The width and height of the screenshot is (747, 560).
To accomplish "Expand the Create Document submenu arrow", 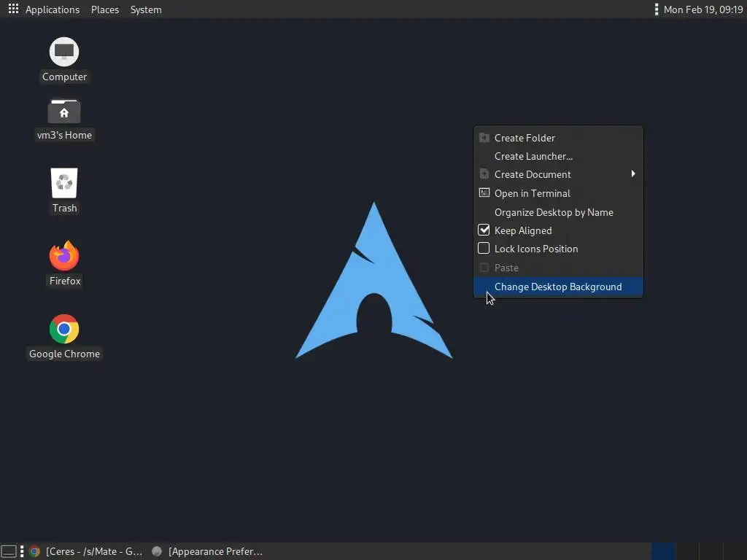I will (633, 174).
